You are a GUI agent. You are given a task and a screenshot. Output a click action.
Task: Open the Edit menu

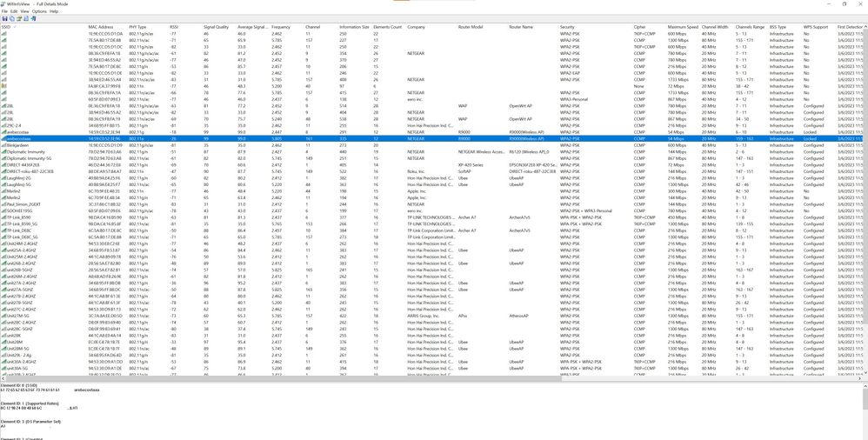[14, 11]
